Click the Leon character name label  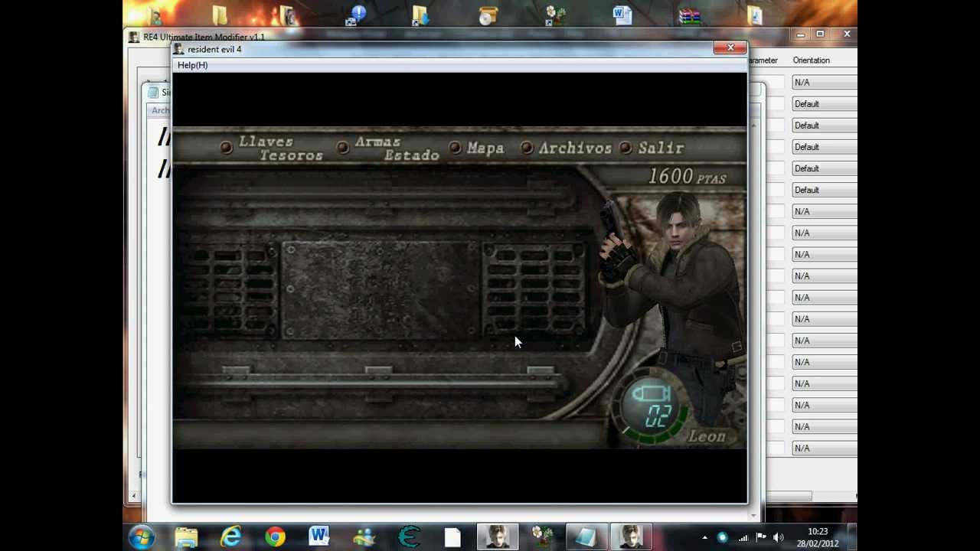[x=707, y=436]
